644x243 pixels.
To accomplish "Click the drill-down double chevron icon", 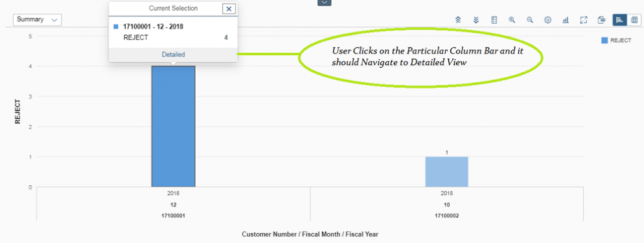I will tap(476, 19).
